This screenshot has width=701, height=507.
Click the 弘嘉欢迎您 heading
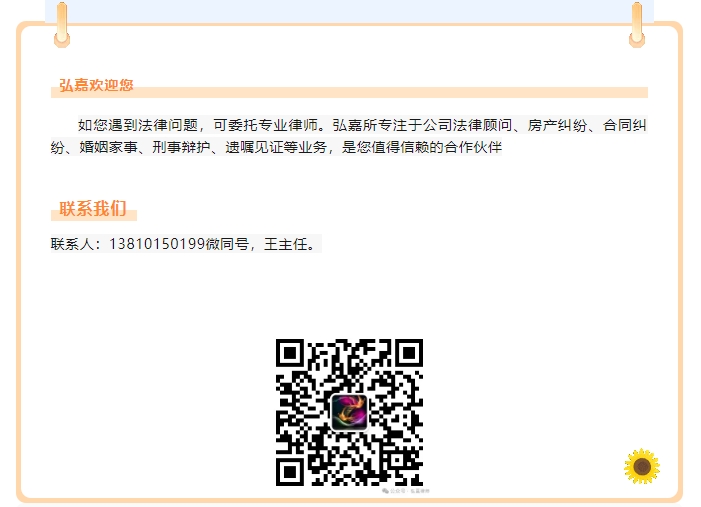pyautogui.click(x=96, y=85)
